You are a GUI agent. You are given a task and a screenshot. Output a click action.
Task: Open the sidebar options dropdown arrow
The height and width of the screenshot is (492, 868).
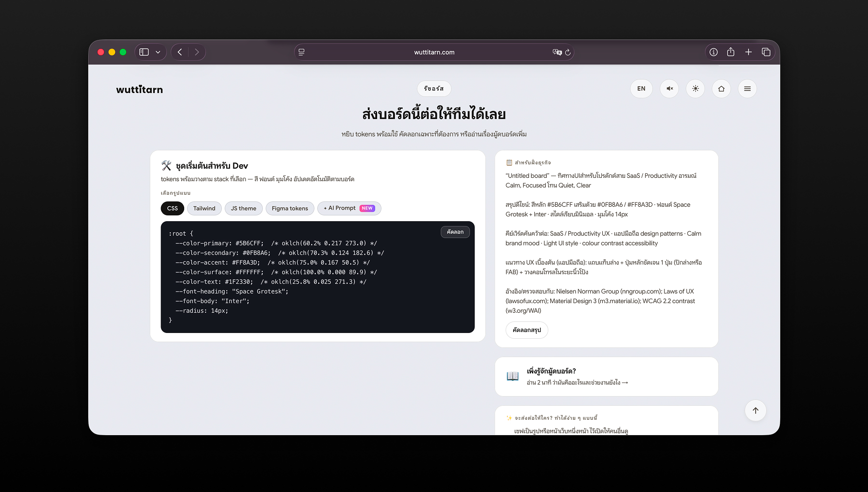[x=158, y=52]
